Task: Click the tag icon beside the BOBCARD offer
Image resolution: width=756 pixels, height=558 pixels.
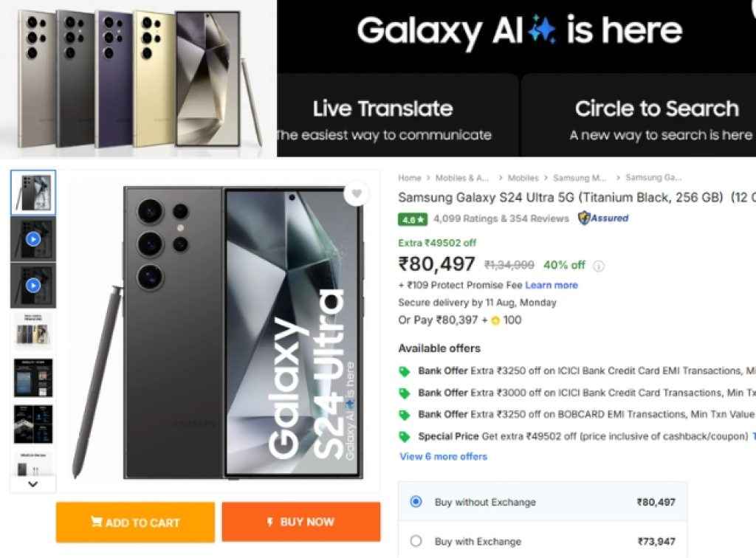Action: coord(404,415)
